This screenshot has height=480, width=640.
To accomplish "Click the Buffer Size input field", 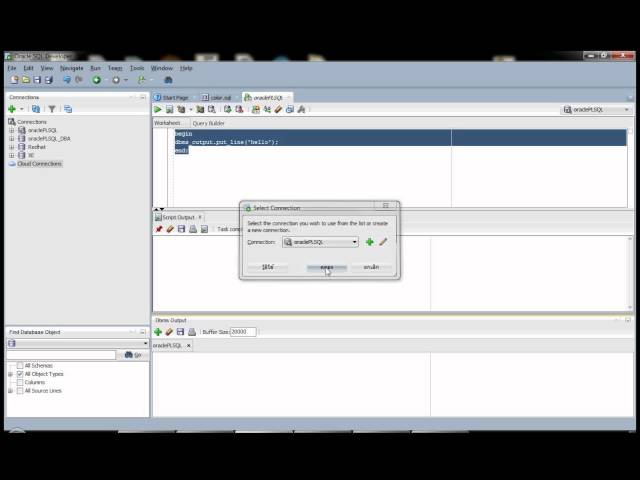I will point(243,332).
